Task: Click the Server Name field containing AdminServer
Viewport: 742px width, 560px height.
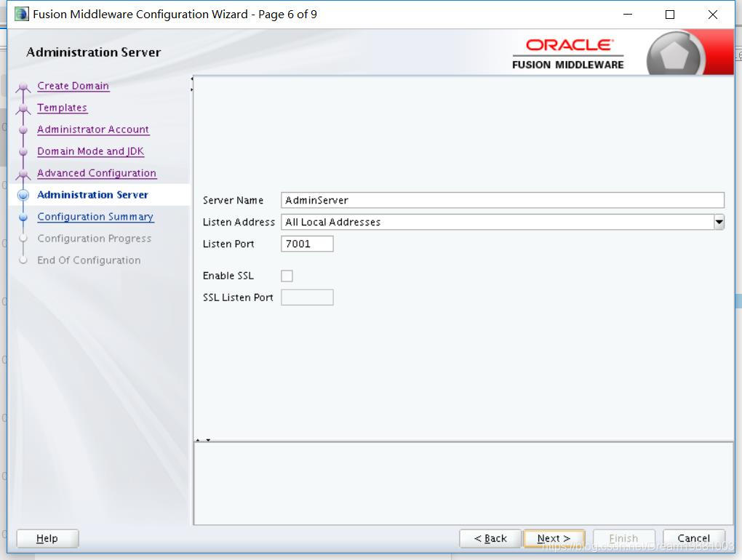Action: tap(503, 200)
